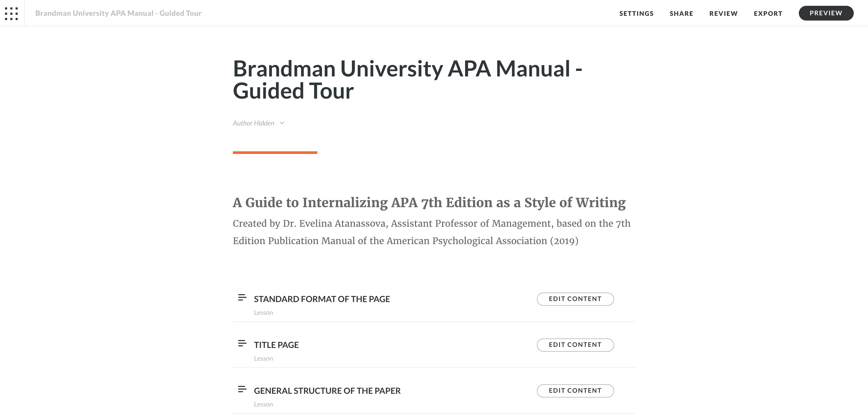Select the Title Page lesson title
Image resolution: width=868 pixels, height=417 pixels.
pos(276,345)
